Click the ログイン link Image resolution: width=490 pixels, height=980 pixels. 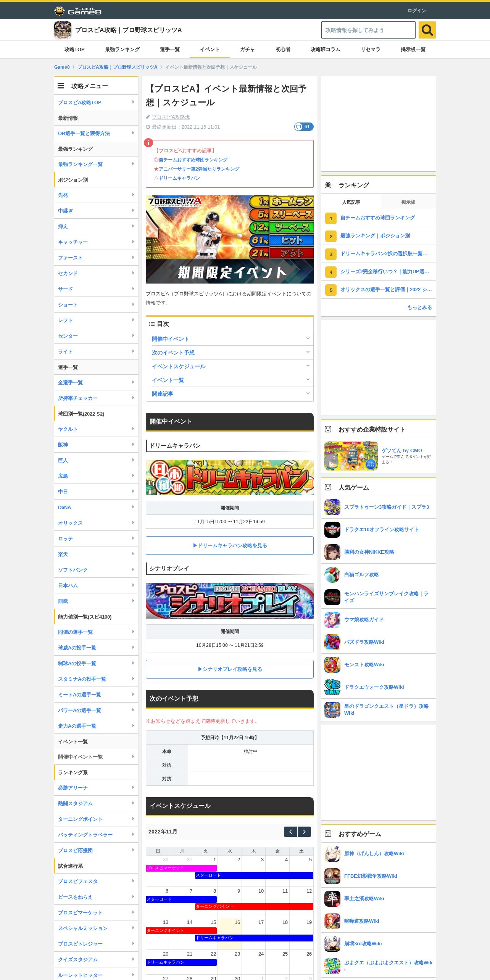tap(417, 11)
